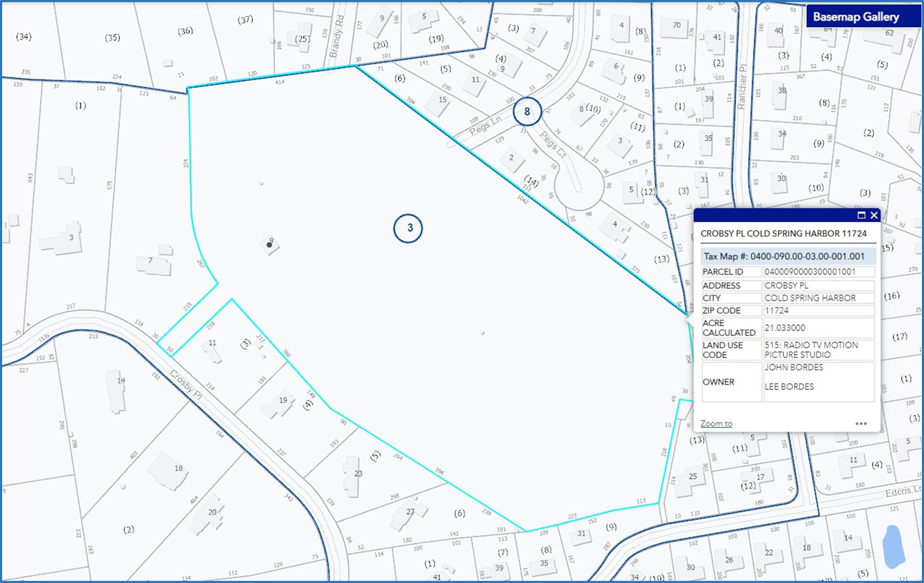Click the black dot on building 9
The width and height of the screenshot is (924, 583).
[269, 245]
